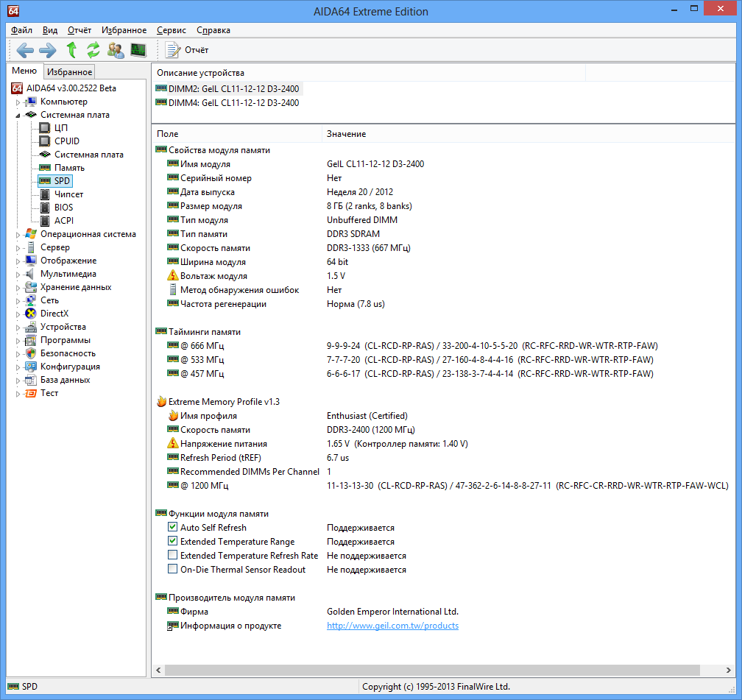The height and width of the screenshot is (700, 742).
Task: Click the ACPI tree icon
Action: click(44, 221)
